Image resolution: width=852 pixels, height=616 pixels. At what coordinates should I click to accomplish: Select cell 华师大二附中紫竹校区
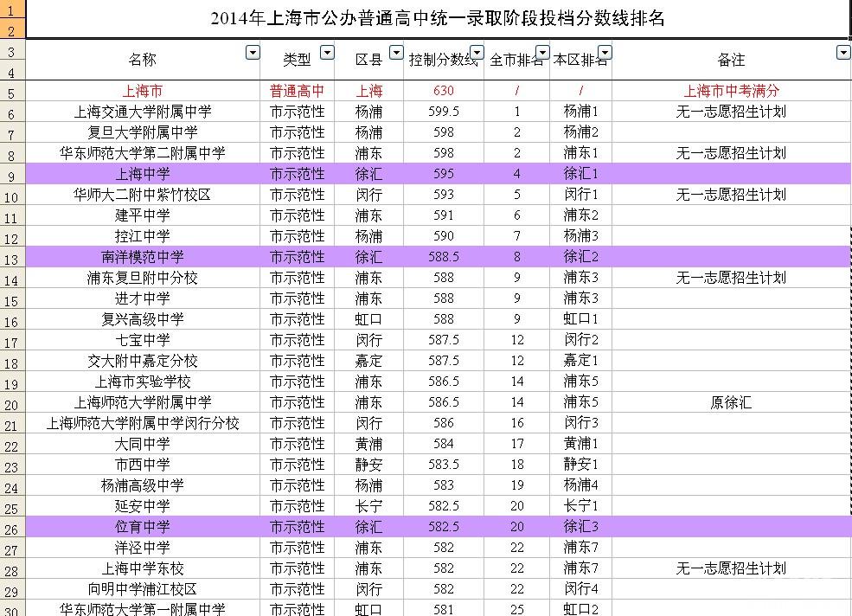(143, 195)
